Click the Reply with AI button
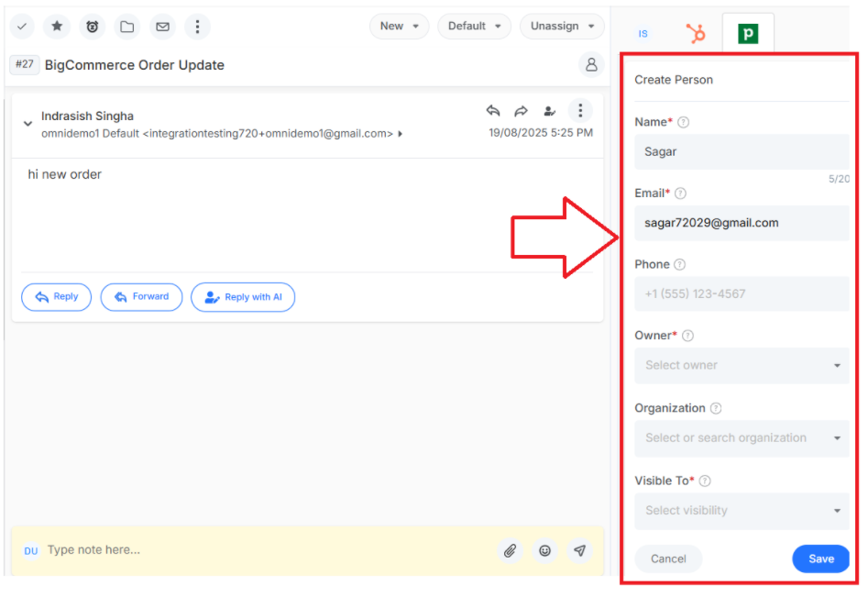The image size is (868, 597). tap(243, 297)
